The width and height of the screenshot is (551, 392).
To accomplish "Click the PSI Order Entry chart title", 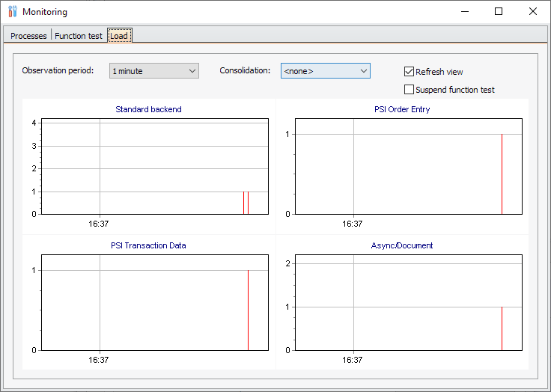I will [x=402, y=109].
